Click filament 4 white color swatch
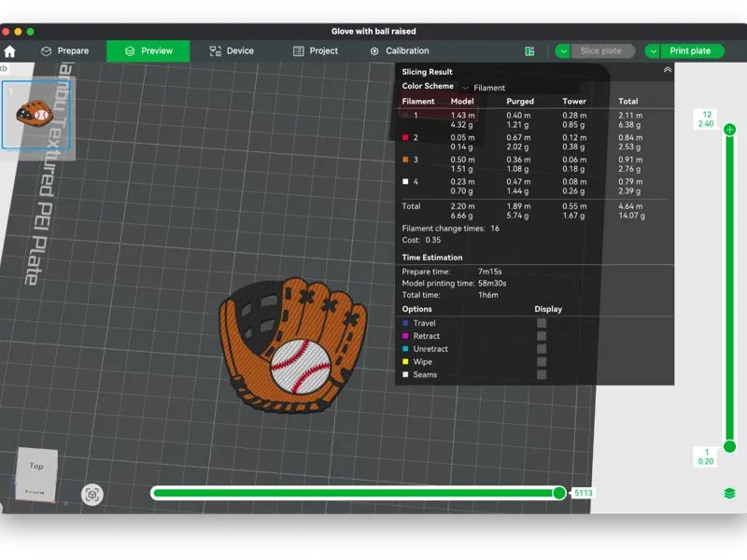747x560 pixels. pyautogui.click(x=405, y=181)
